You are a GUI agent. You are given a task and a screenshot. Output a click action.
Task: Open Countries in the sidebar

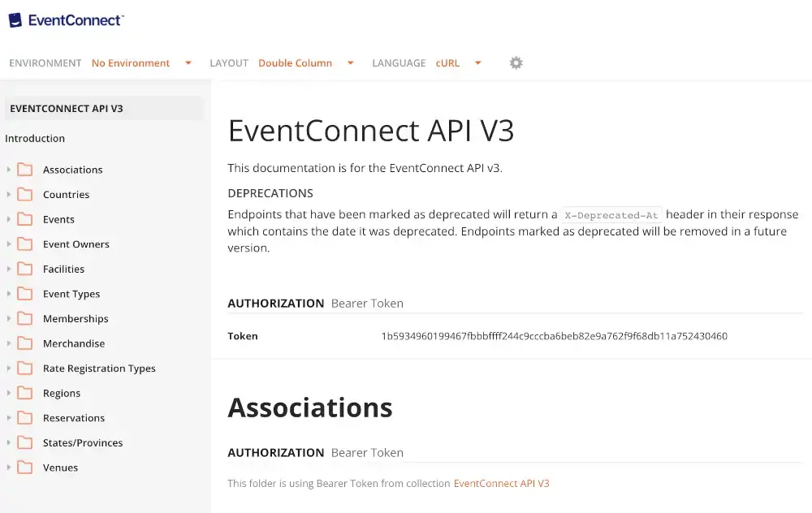pos(66,195)
